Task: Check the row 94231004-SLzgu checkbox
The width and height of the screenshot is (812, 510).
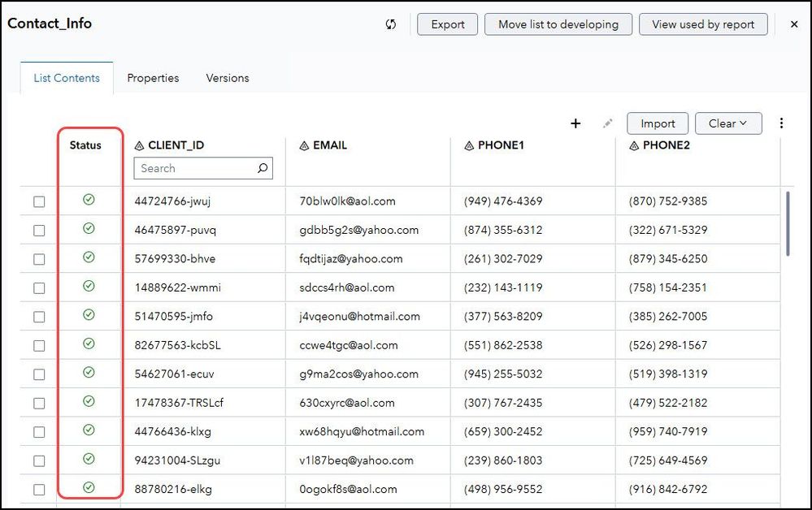Action: 39,460
